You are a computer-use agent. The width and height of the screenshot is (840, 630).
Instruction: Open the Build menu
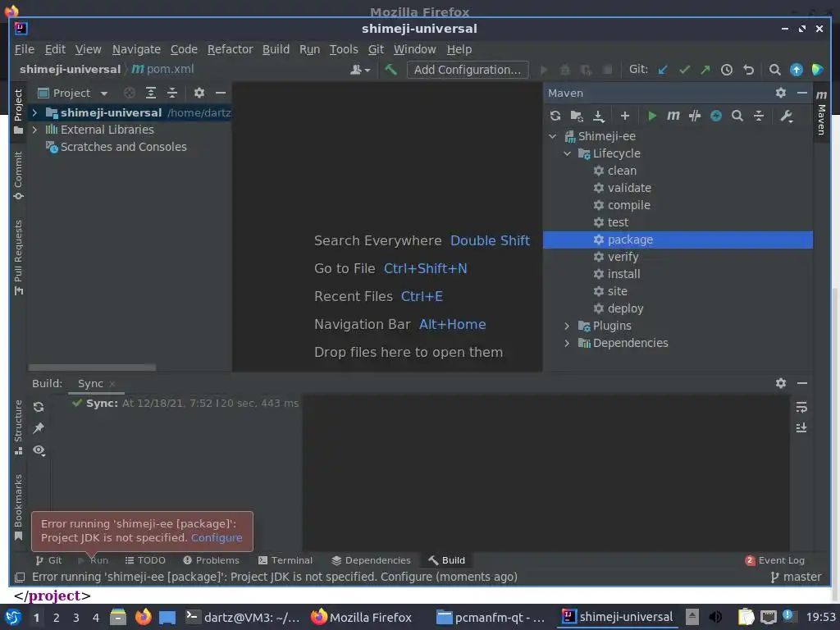276,49
